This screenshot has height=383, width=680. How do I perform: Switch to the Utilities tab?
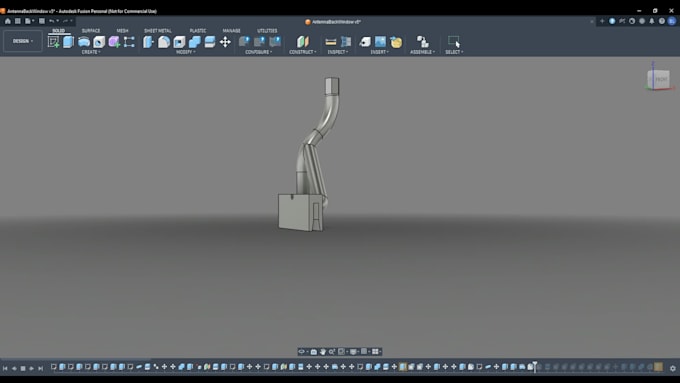point(267,31)
